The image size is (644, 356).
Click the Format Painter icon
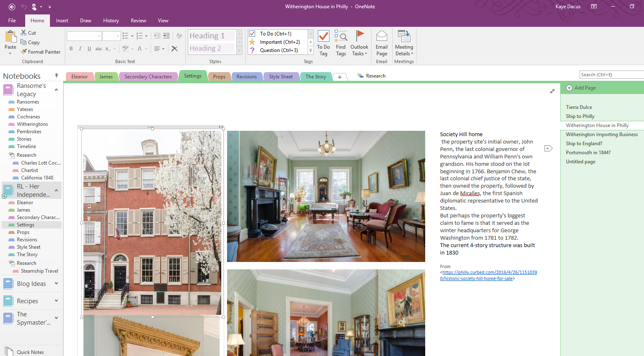pyautogui.click(x=24, y=52)
